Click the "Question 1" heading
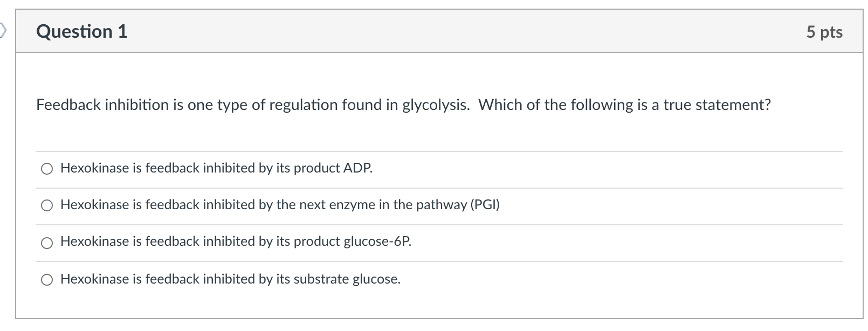Screen dimensions: 868x331 (x=82, y=31)
